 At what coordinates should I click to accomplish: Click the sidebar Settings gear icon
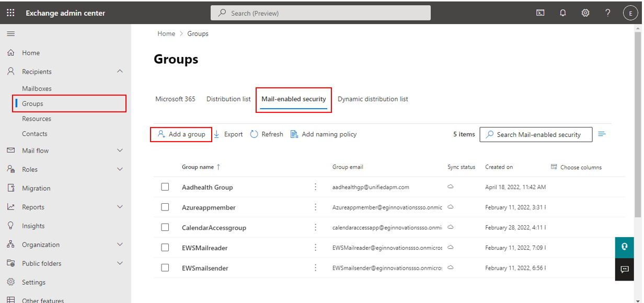[x=10, y=282]
